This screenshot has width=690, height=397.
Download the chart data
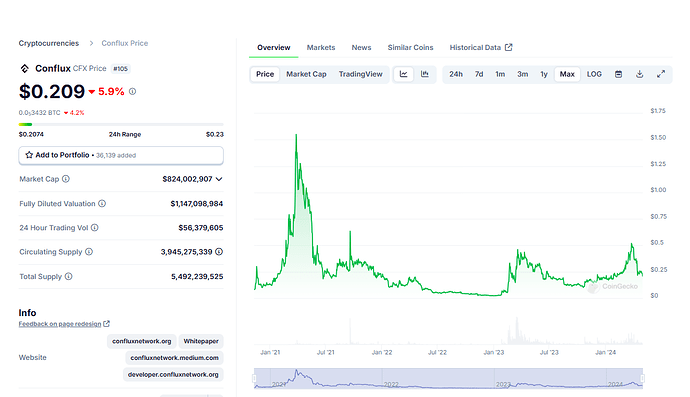click(x=639, y=74)
